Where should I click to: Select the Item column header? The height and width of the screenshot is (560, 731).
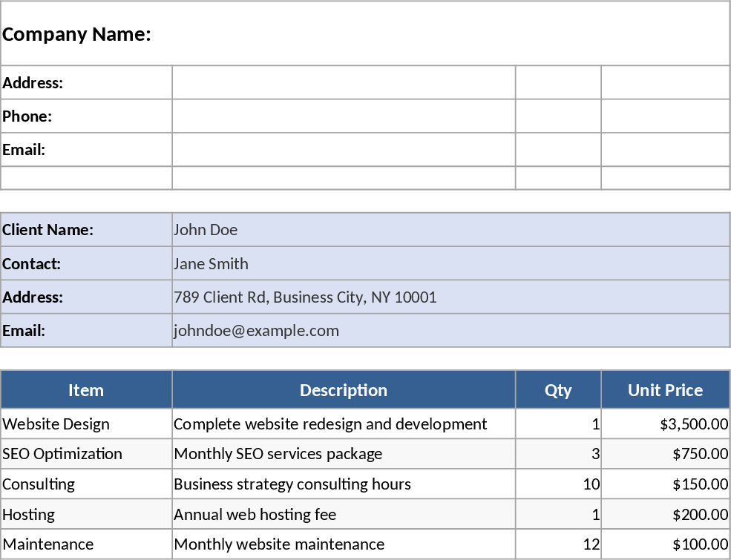(x=86, y=390)
